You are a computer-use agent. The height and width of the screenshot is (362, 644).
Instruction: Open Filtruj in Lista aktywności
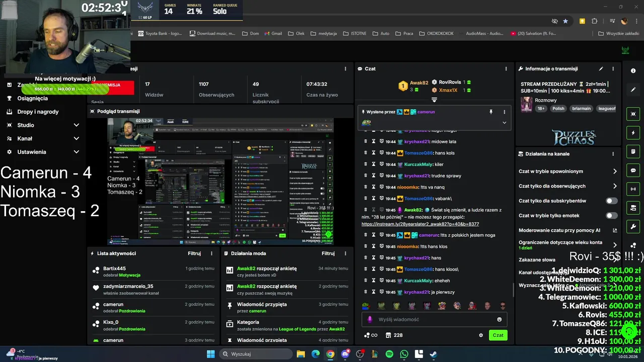194,254
